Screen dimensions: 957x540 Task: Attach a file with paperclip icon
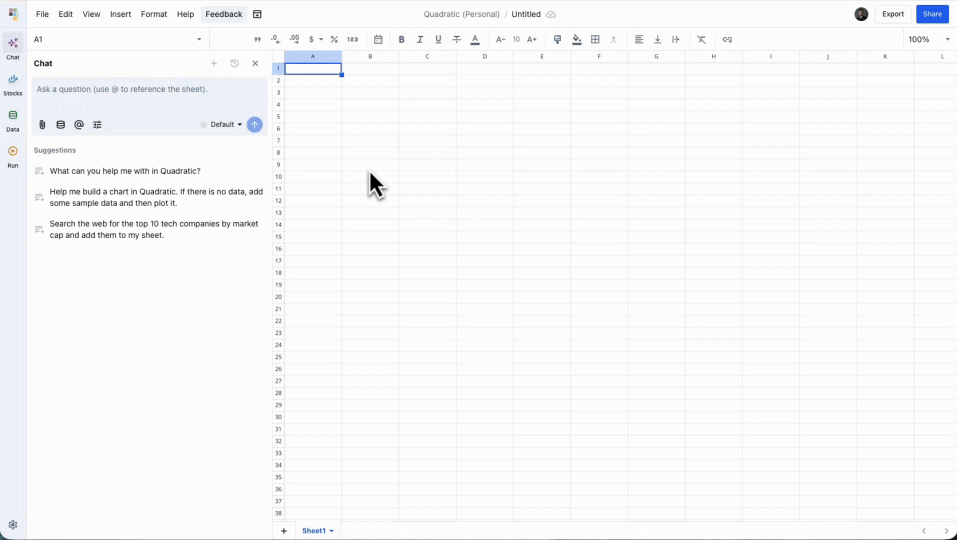pos(42,124)
